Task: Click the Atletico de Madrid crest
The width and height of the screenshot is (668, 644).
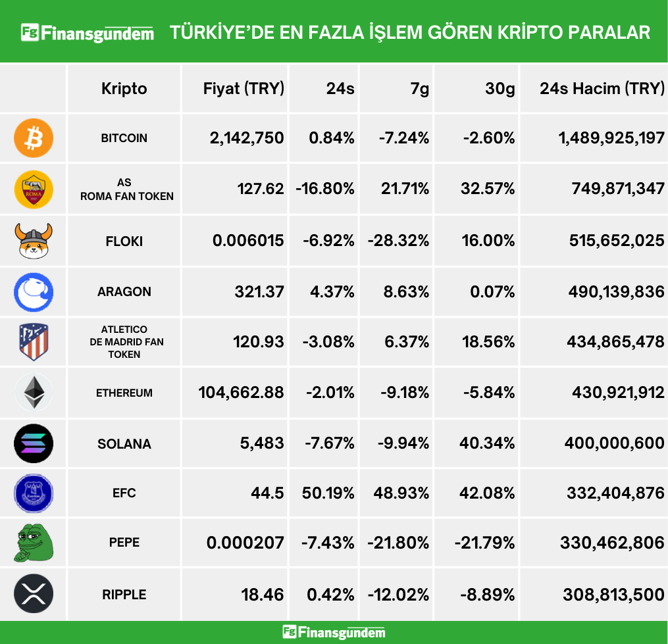Action: [34, 342]
